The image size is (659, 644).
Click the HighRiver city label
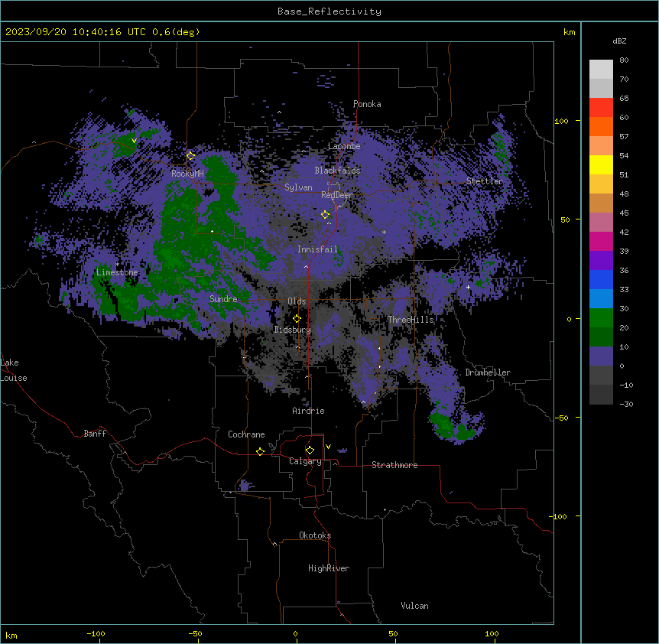coord(329,568)
